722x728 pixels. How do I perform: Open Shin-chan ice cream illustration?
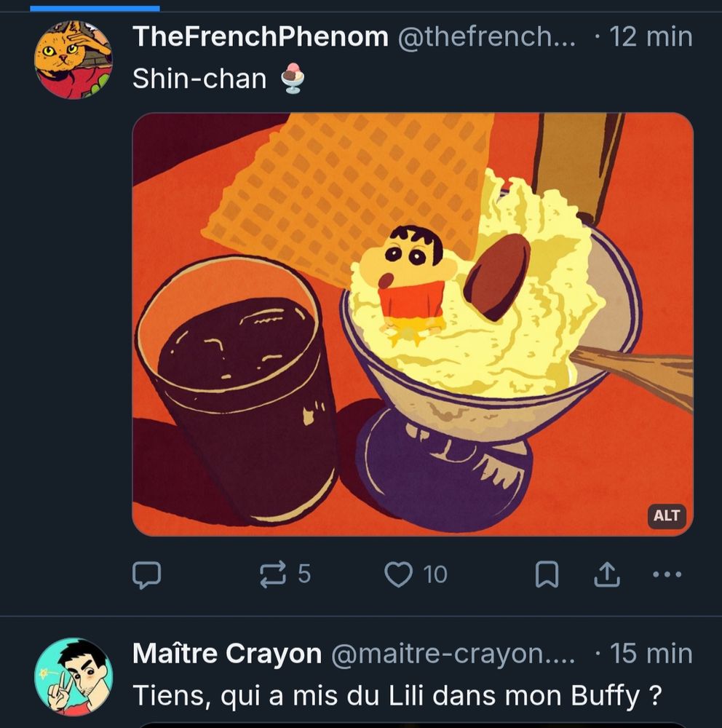pyautogui.click(x=413, y=324)
